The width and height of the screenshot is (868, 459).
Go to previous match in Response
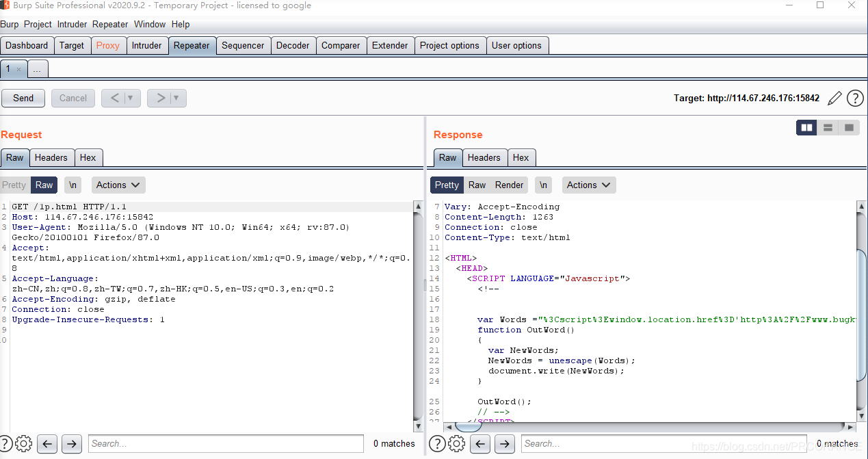(x=480, y=443)
